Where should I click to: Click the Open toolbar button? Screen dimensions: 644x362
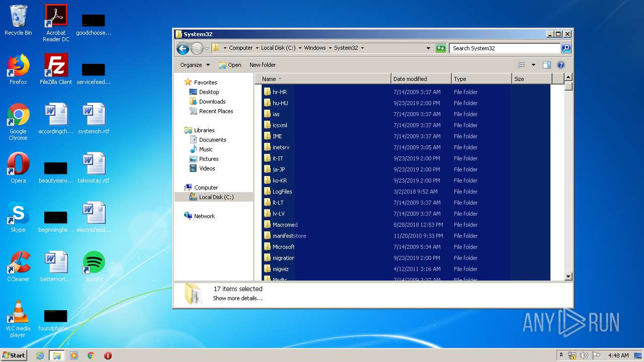[230, 65]
